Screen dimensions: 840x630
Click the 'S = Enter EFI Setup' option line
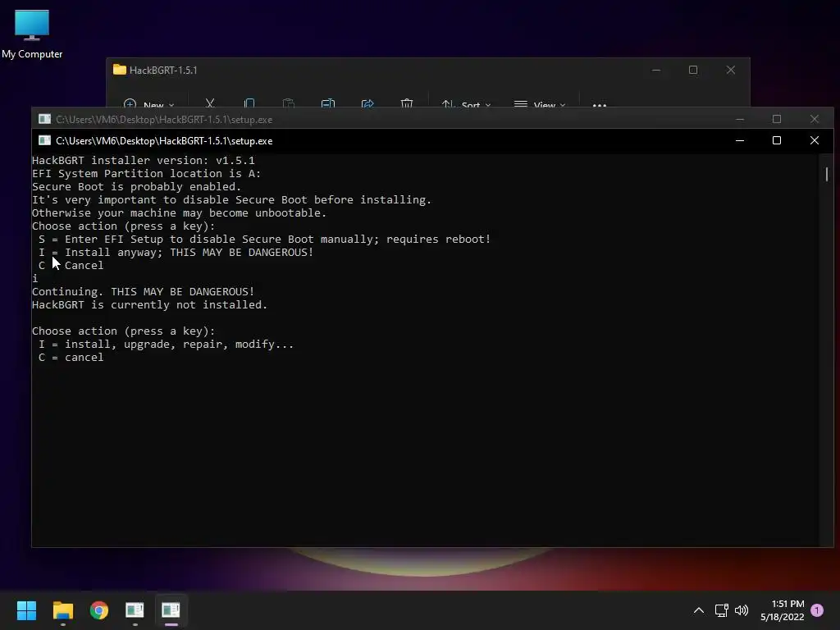tap(265, 239)
